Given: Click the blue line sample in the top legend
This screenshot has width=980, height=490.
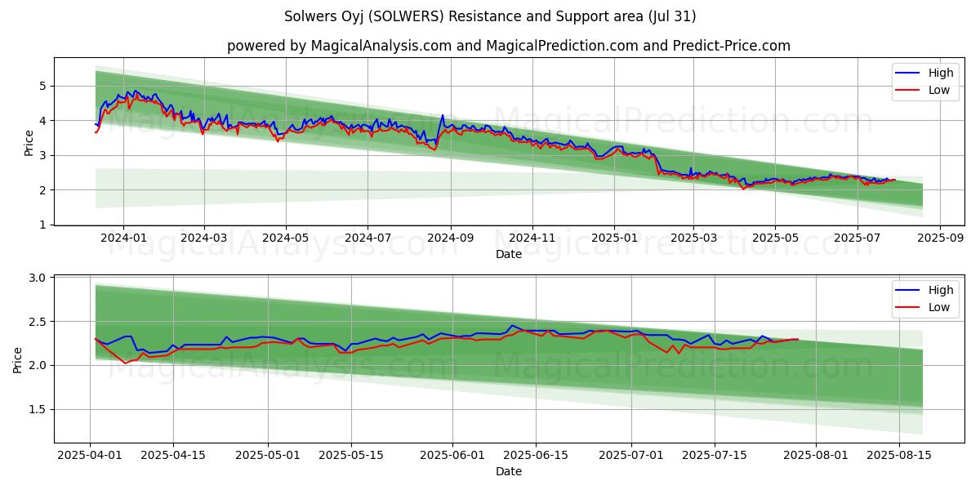Looking at the screenshot, I should pos(907,73).
